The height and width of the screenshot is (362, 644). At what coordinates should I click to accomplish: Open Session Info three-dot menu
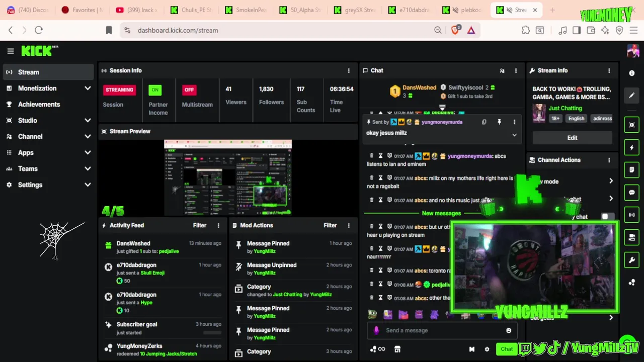(x=349, y=71)
